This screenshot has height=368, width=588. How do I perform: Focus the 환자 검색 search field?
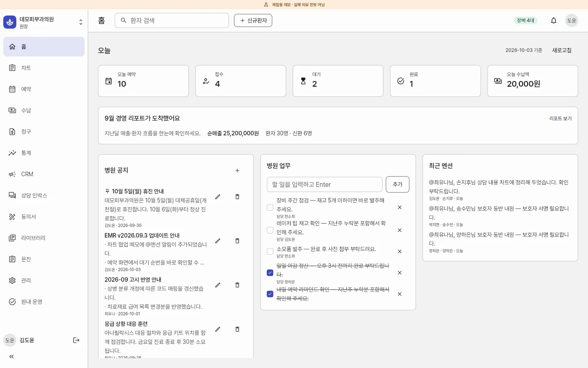(x=172, y=20)
